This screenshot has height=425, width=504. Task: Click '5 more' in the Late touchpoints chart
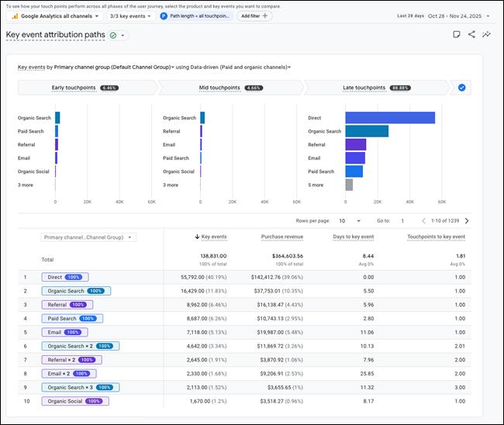pos(316,185)
